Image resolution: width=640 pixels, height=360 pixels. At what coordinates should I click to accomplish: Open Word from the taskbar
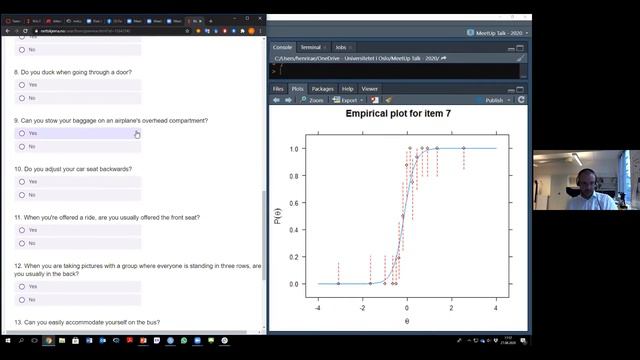coord(89,340)
